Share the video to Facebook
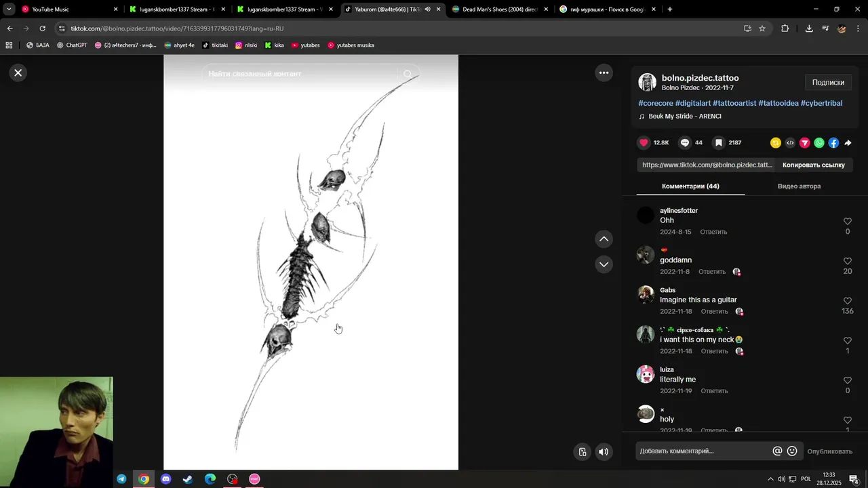 tap(833, 142)
